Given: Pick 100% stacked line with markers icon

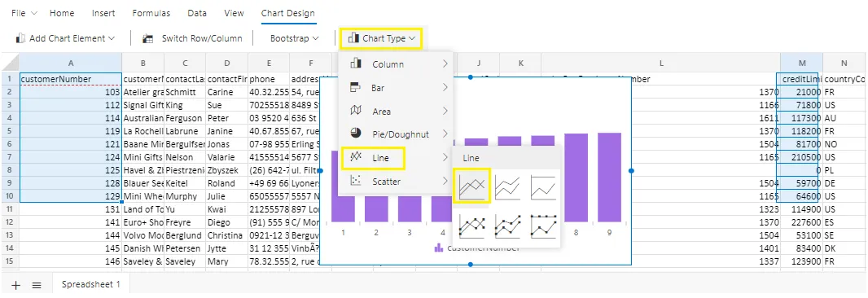Looking at the screenshot, I should [543, 226].
